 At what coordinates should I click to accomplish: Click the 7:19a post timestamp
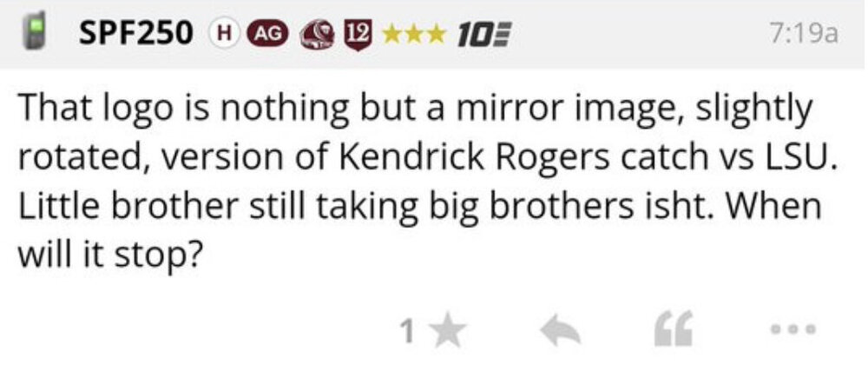(803, 33)
